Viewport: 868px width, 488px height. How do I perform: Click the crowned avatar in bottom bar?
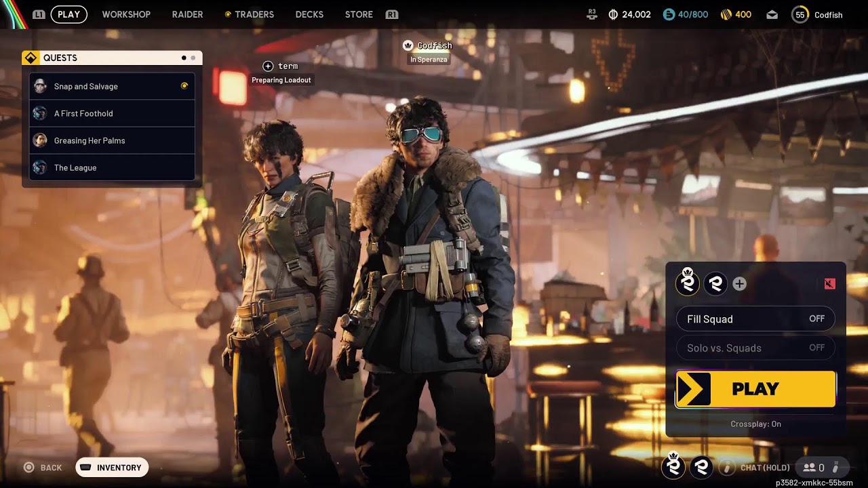click(673, 466)
